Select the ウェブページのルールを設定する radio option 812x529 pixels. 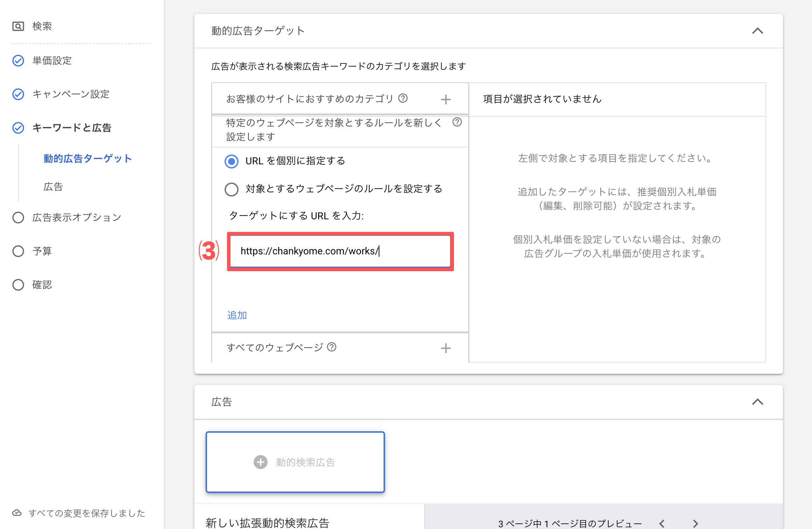[x=232, y=189]
